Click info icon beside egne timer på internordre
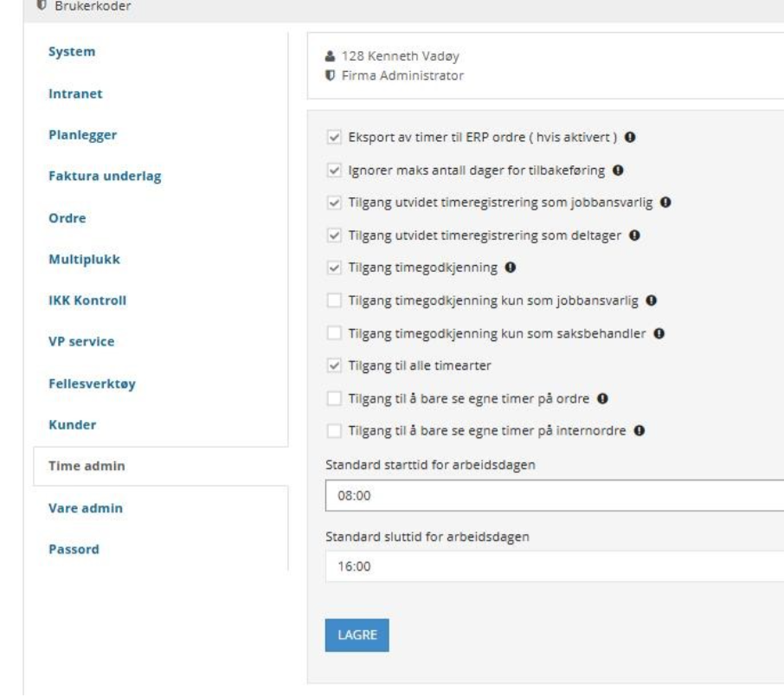This screenshot has height=696, width=784. tap(639, 430)
